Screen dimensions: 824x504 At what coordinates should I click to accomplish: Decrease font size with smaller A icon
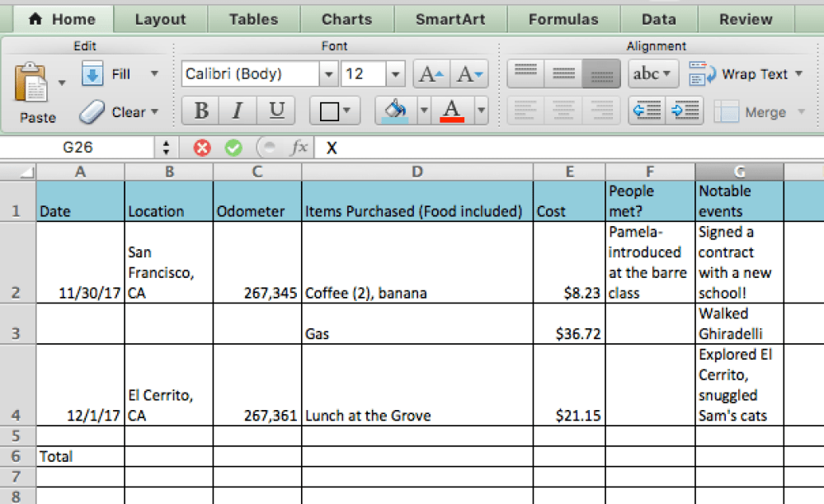(x=469, y=74)
